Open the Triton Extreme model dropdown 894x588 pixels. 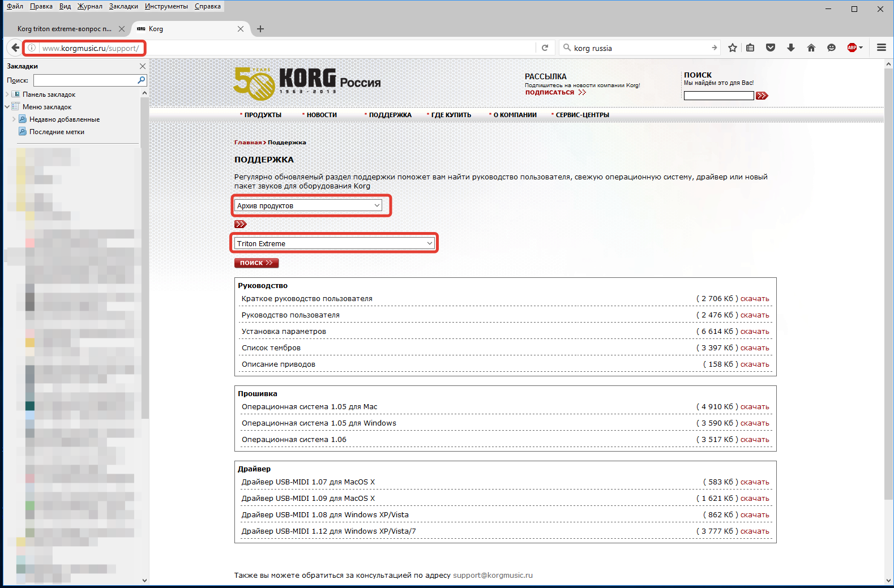tap(335, 243)
